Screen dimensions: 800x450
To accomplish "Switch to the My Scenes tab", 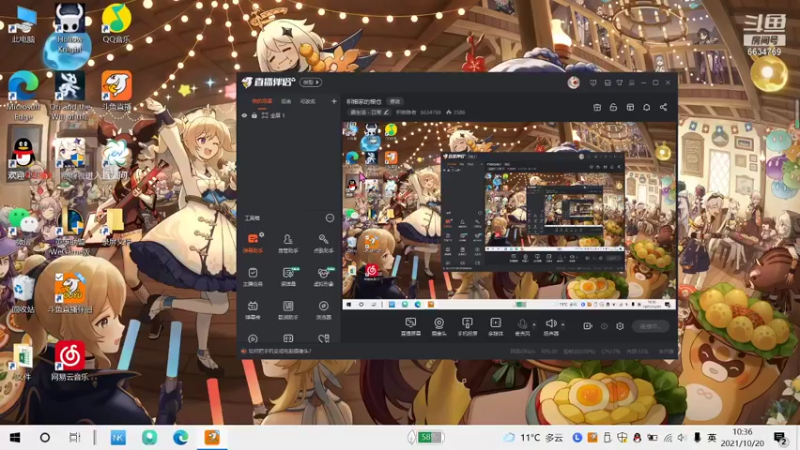I will coord(262,102).
